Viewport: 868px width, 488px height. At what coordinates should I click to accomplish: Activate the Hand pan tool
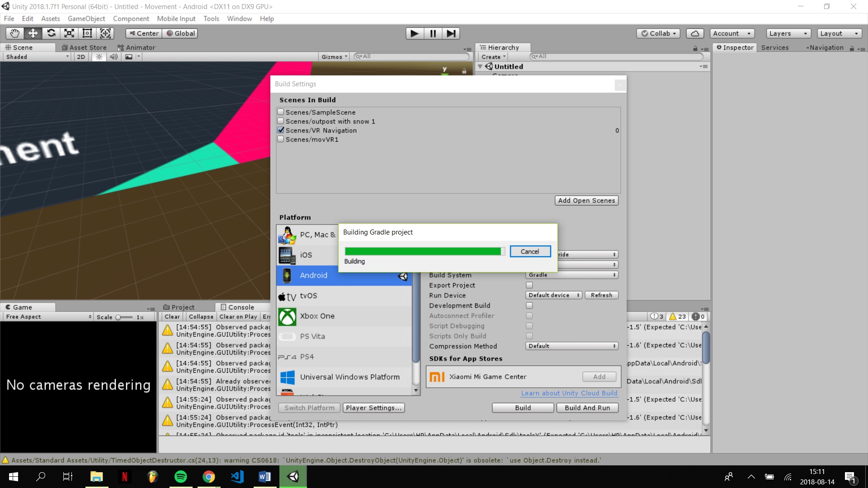[14, 33]
